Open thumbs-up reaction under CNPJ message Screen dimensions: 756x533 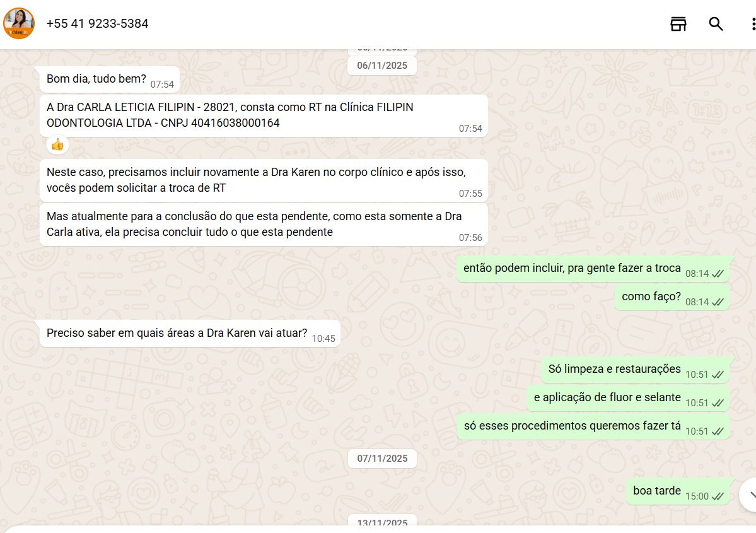[x=57, y=144]
